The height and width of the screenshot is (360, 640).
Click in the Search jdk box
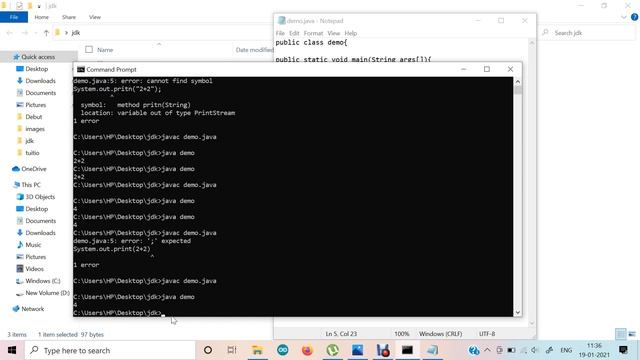(588, 33)
